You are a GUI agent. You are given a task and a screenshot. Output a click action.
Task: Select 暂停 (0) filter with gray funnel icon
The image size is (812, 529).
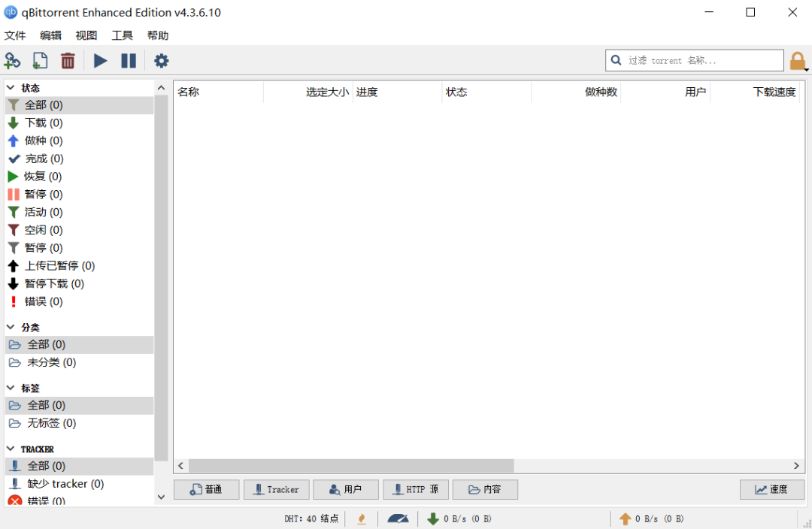pyautogui.click(x=79, y=248)
